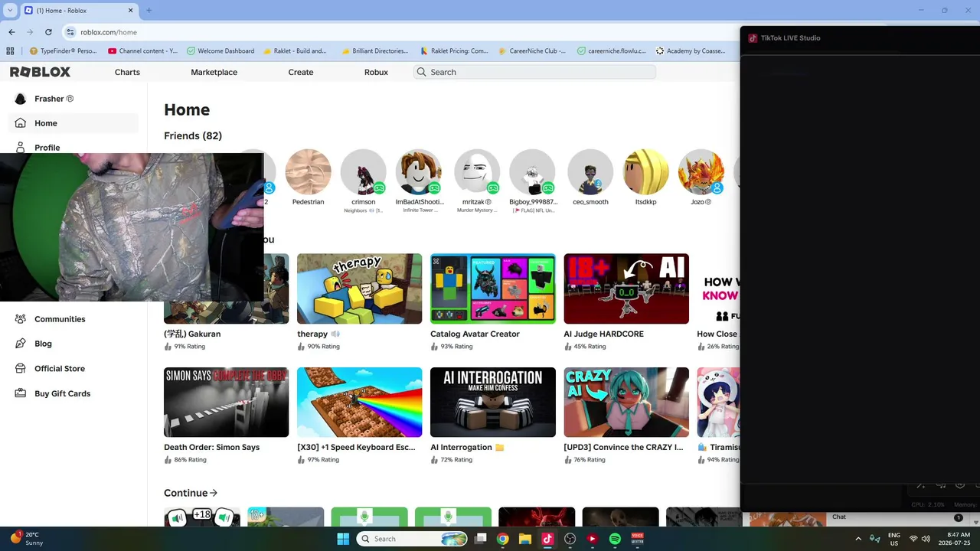The width and height of the screenshot is (980, 551).
Task: Open Profile from the sidebar
Action: [x=47, y=148]
